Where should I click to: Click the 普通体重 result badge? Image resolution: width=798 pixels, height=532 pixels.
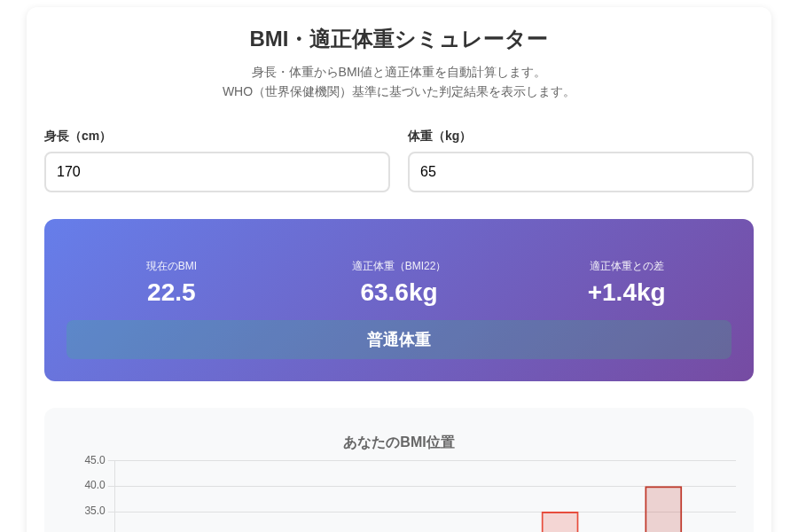tap(398, 340)
